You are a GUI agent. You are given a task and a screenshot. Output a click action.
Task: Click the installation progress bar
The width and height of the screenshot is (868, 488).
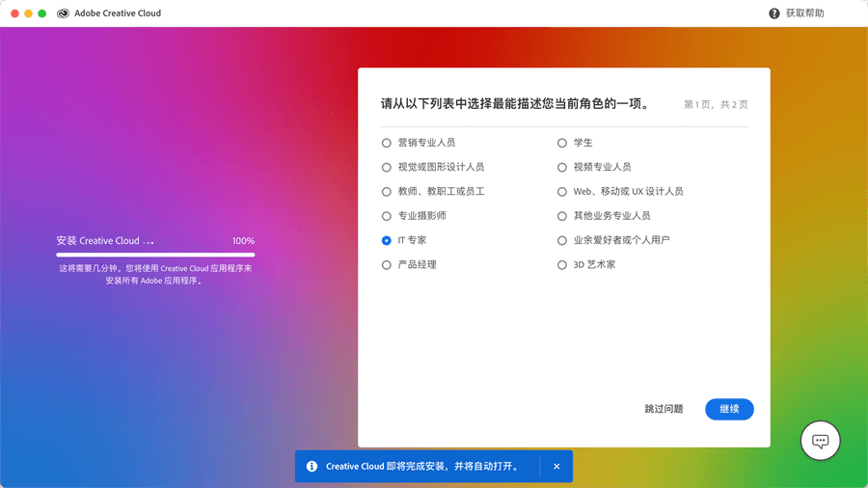[155, 255]
